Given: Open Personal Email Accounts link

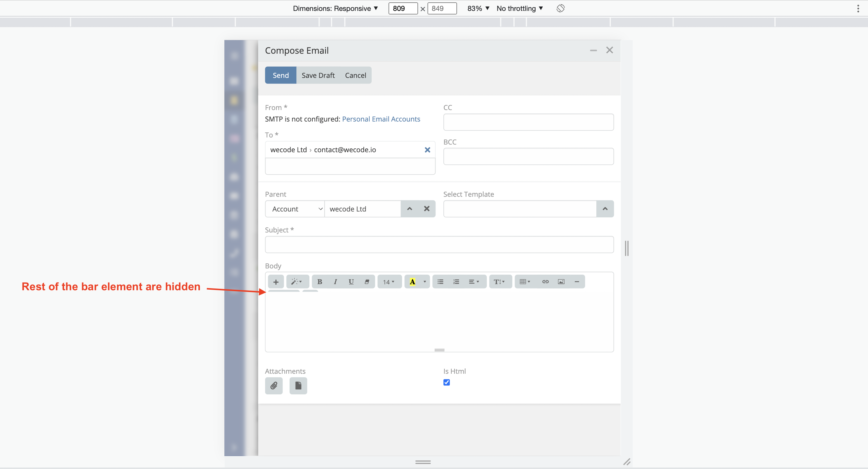Looking at the screenshot, I should tap(381, 119).
